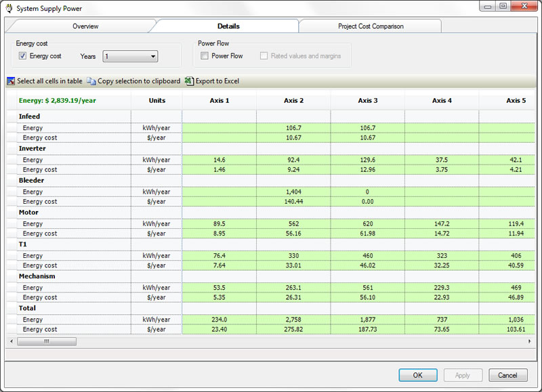This screenshot has width=542, height=392.
Task: Enable the Power Flow checkbox
Action: pyautogui.click(x=205, y=56)
